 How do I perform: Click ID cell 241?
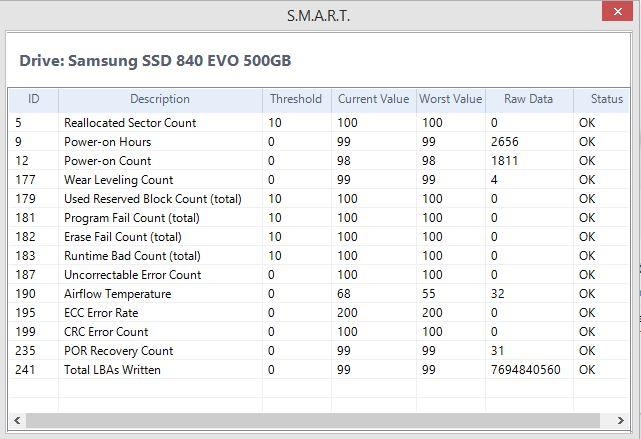click(25, 370)
